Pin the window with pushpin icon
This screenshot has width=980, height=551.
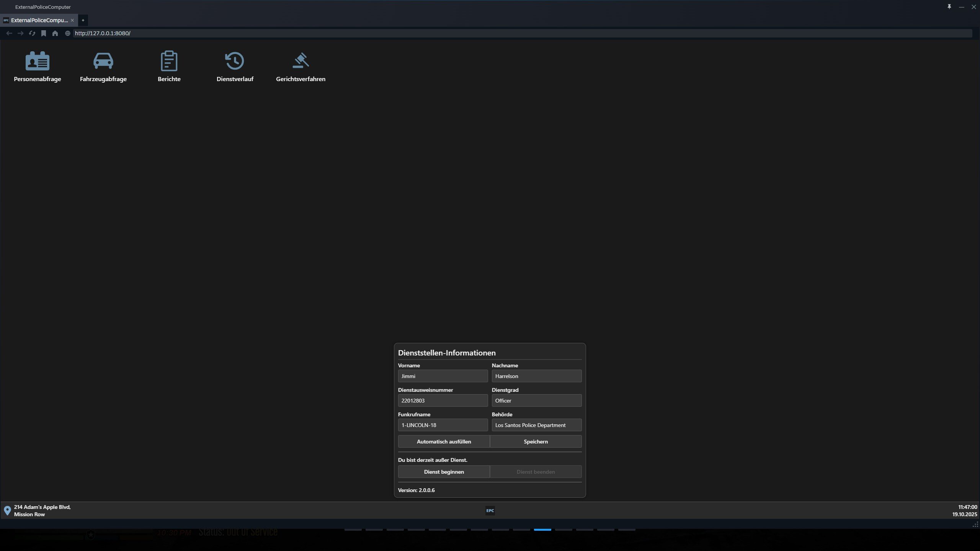pos(949,7)
